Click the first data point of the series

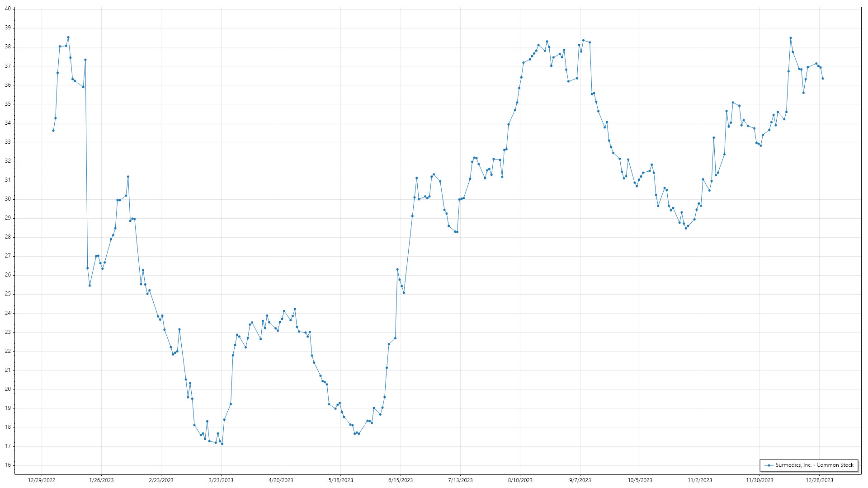(x=53, y=131)
